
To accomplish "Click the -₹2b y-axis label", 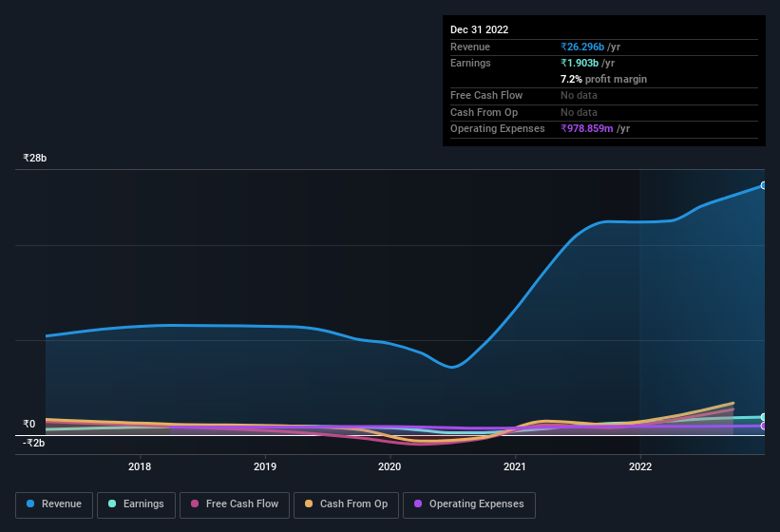I will pos(34,443).
